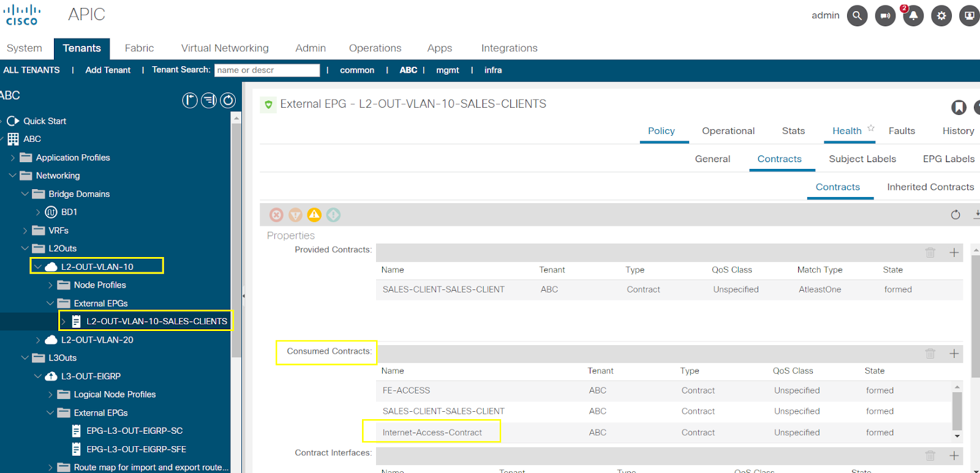980x473 pixels.
Task: Click the Tenant Search input field
Action: 267,70
